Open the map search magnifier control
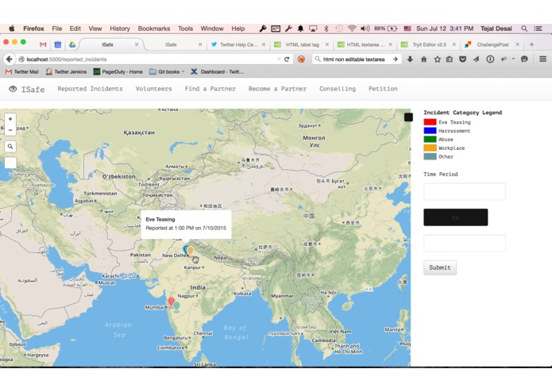552x392 pixels. pyautogui.click(x=10, y=146)
